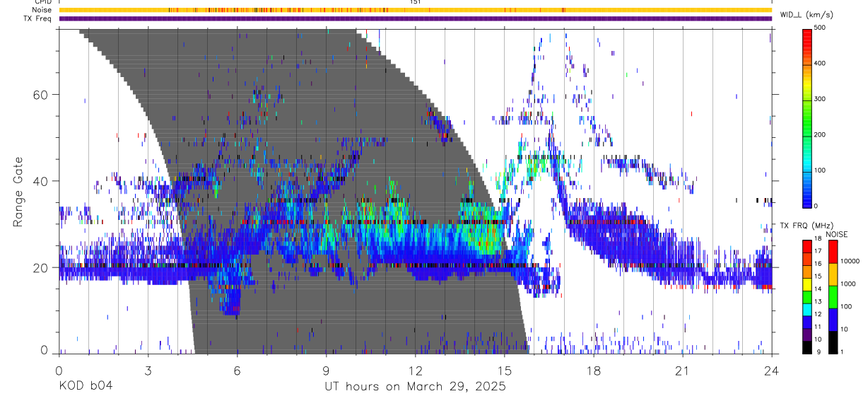Click x-axis tick label 9
The height and width of the screenshot is (401, 868).
(x=326, y=371)
